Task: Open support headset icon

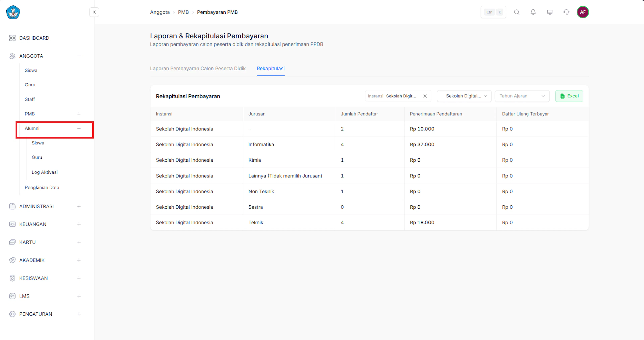Action: pyautogui.click(x=566, y=12)
